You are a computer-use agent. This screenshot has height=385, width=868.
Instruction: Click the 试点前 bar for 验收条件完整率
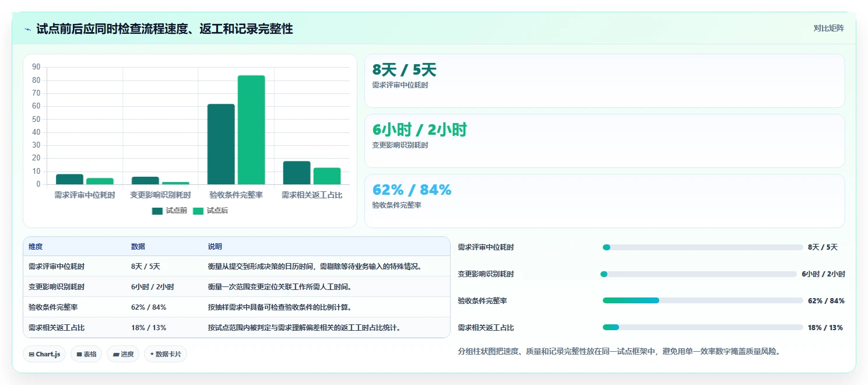pos(221,145)
